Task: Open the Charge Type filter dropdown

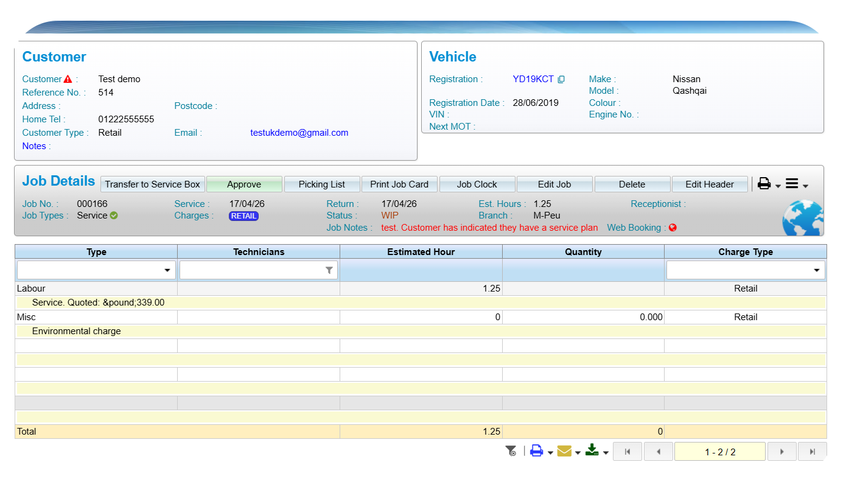Action: [x=817, y=270]
